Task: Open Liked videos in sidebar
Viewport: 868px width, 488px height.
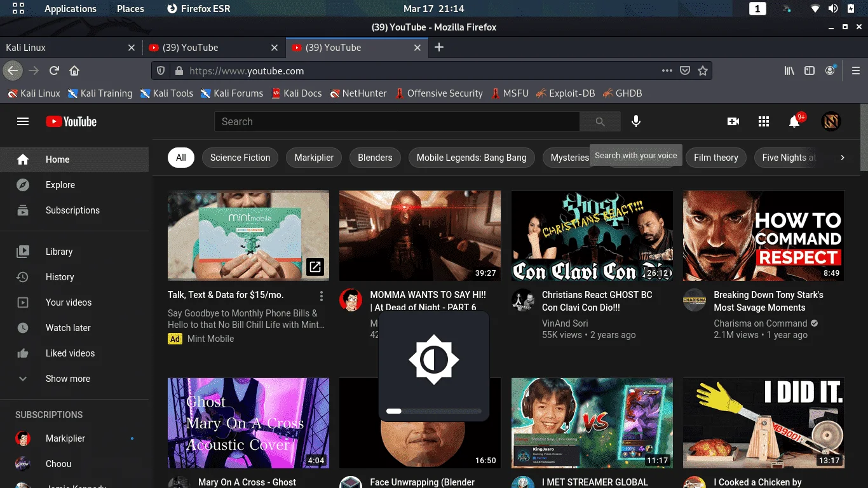Action: pyautogui.click(x=74, y=353)
